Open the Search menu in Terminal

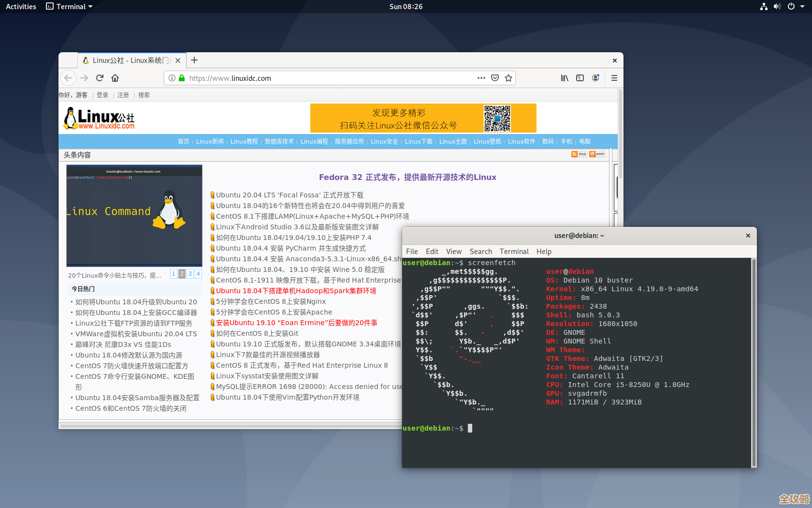(x=480, y=252)
